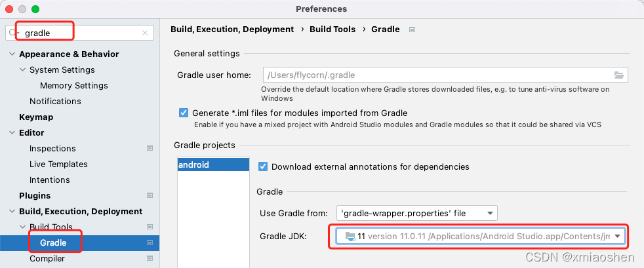Image resolution: width=644 pixels, height=268 pixels.
Task: Click the project-level icon next to Compiler
Action: pos(150,259)
